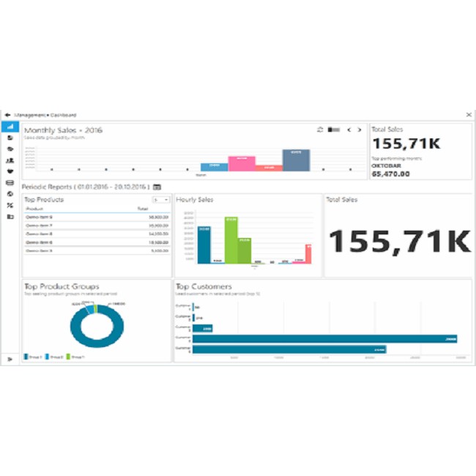
Task: Click the folder icon in the sidebar
Action: coord(10,217)
